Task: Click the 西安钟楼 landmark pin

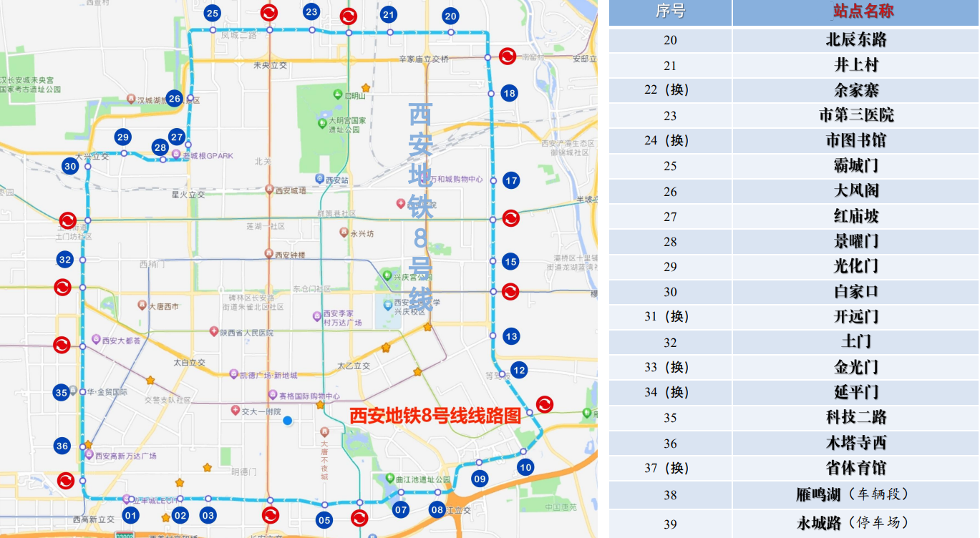Action: (x=269, y=253)
